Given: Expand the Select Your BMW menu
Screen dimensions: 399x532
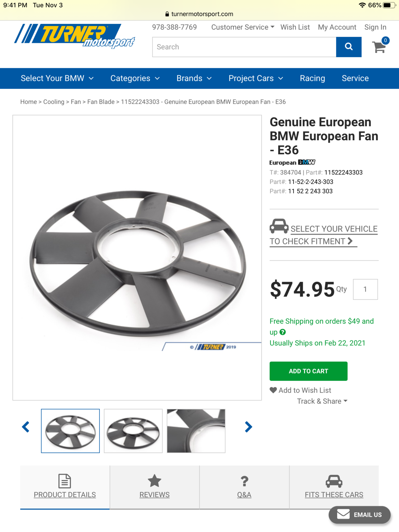Looking at the screenshot, I should point(57,78).
